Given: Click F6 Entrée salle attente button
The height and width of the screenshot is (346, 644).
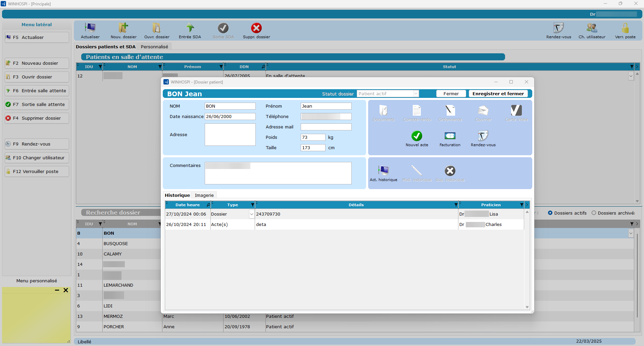Looking at the screenshot, I should [37, 91].
